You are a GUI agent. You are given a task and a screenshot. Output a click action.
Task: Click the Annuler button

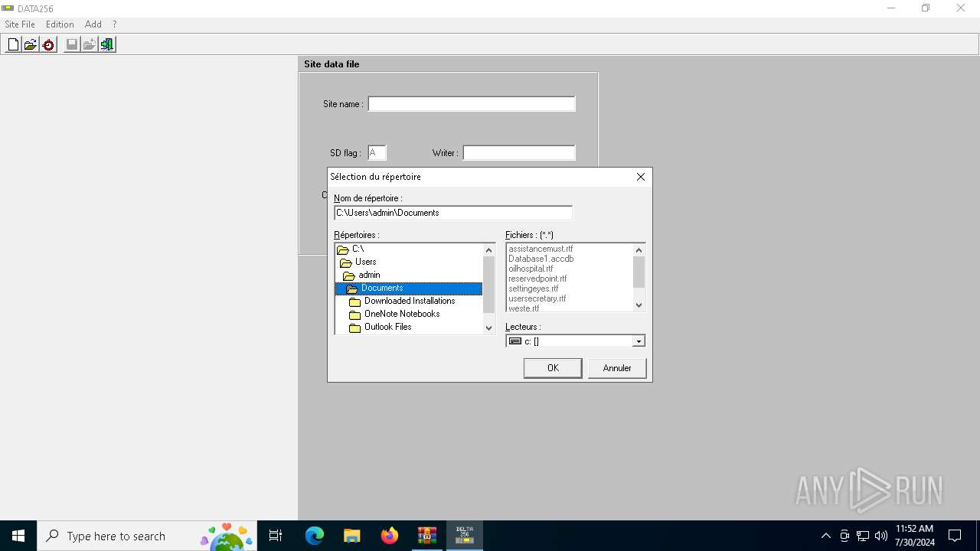pyautogui.click(x=617, y=368)
